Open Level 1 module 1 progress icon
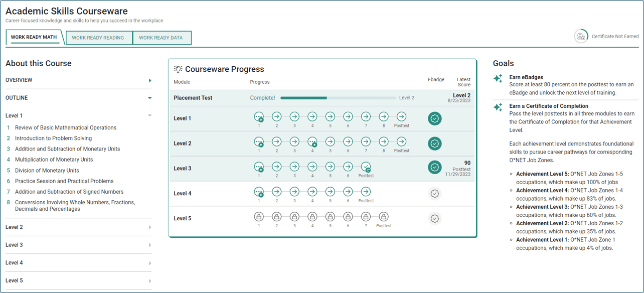This screenshot has height=293, width=644. [259, 116]
